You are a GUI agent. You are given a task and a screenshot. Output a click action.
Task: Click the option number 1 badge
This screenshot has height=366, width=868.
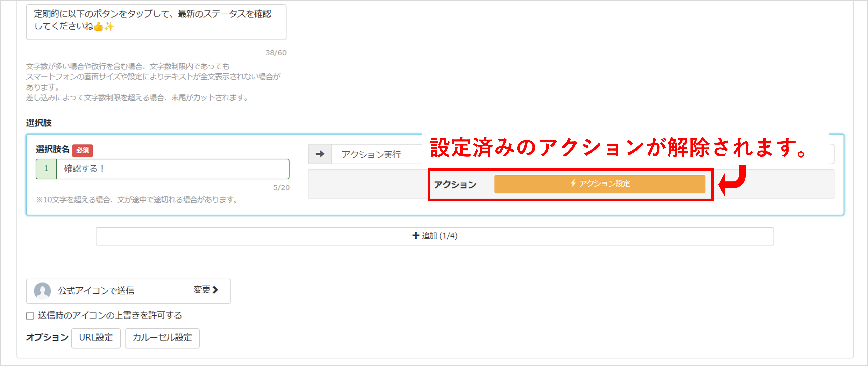point(46,169)
